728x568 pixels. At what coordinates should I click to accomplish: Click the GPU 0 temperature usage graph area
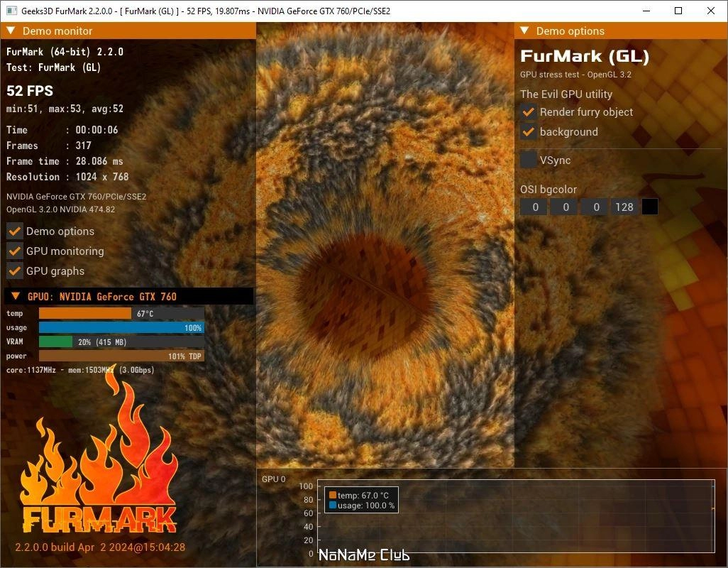click(516, 516)
